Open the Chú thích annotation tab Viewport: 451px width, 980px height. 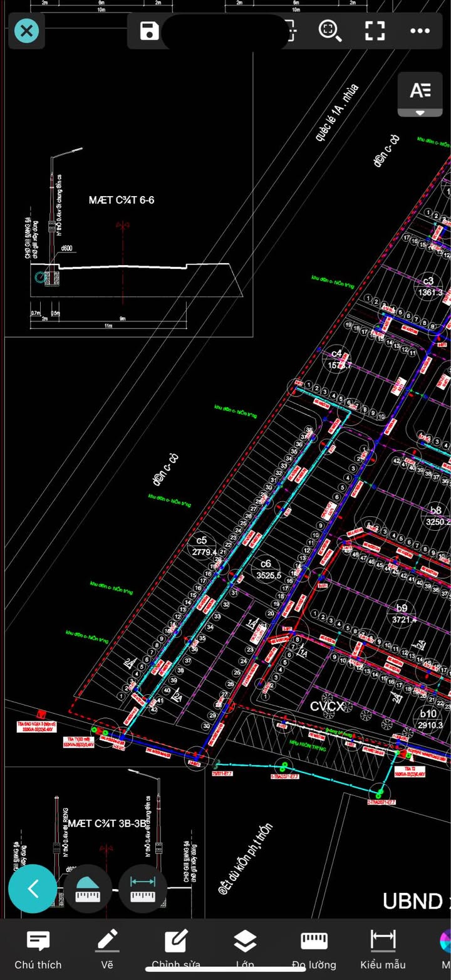38,949
